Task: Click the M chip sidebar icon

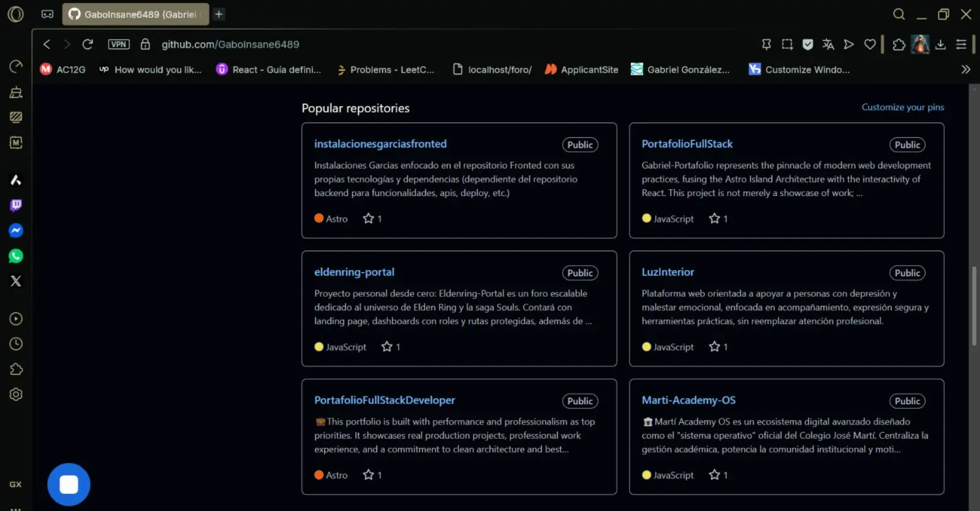Action: (16, 142)
